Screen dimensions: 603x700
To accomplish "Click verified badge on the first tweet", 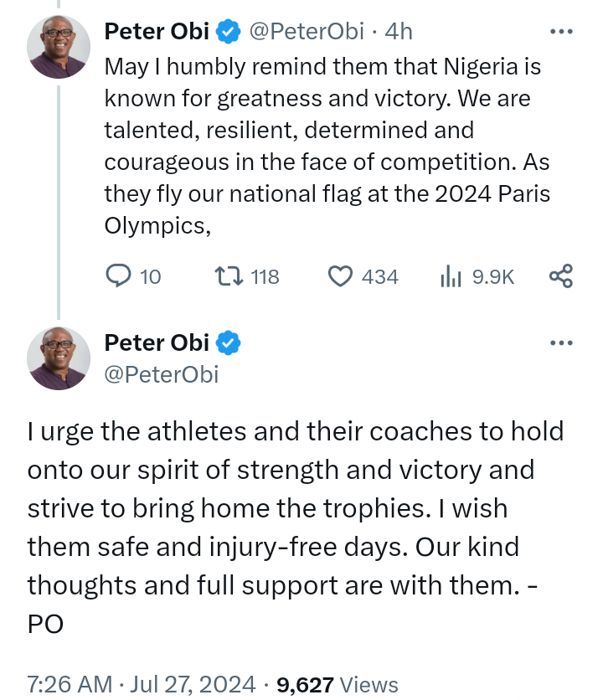I will [x=229, y=32].
